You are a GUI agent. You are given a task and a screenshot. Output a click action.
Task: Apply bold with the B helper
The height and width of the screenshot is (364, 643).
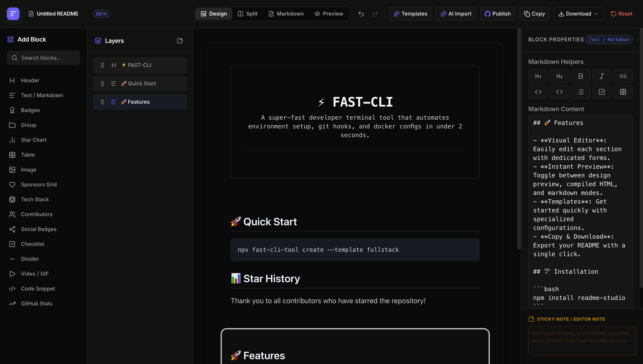(x=580, y=76)
